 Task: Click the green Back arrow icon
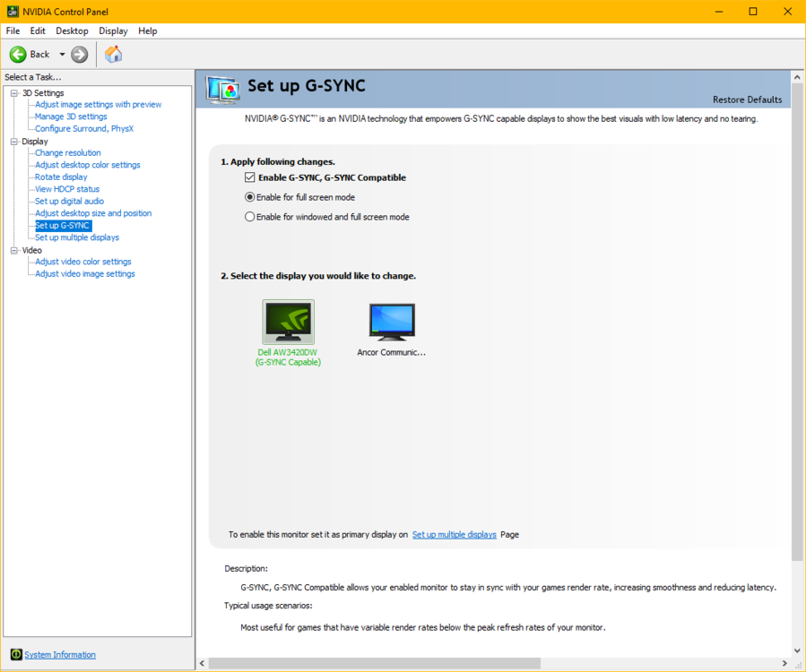coord(18,55)
